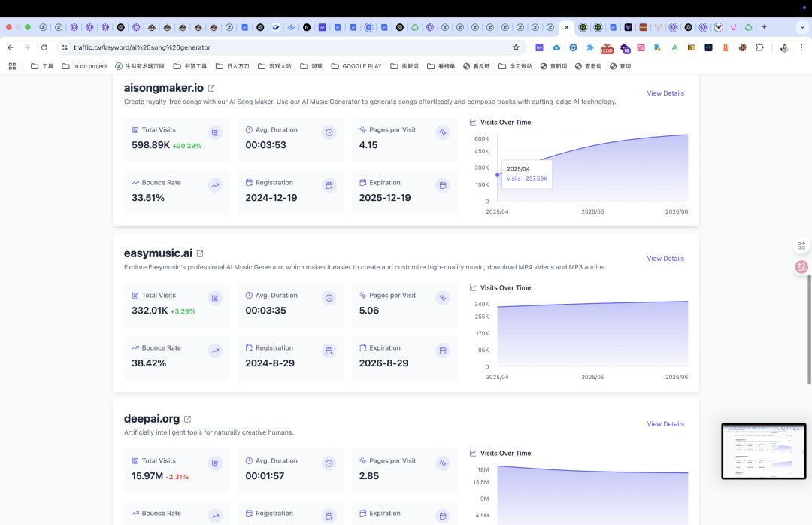Click the 2025/04 data point on aisongmaker.io chart
Screen dimensions: 812x525
pos(498,174)
